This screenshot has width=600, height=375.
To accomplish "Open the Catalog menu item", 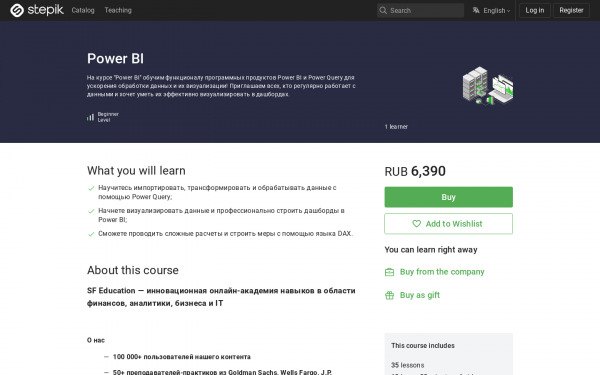I will coord(83,10).
